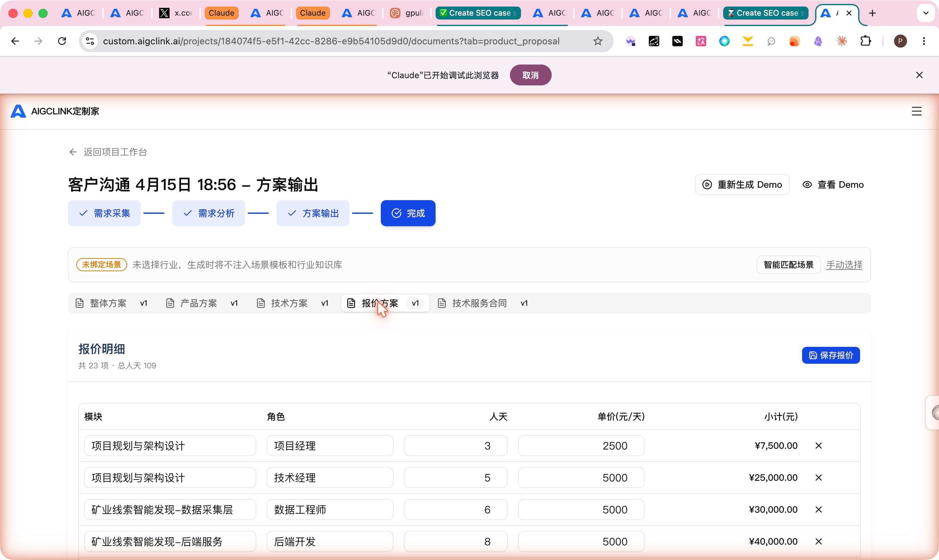Click 智能匹配场景 button

click(x=788, y=265)
